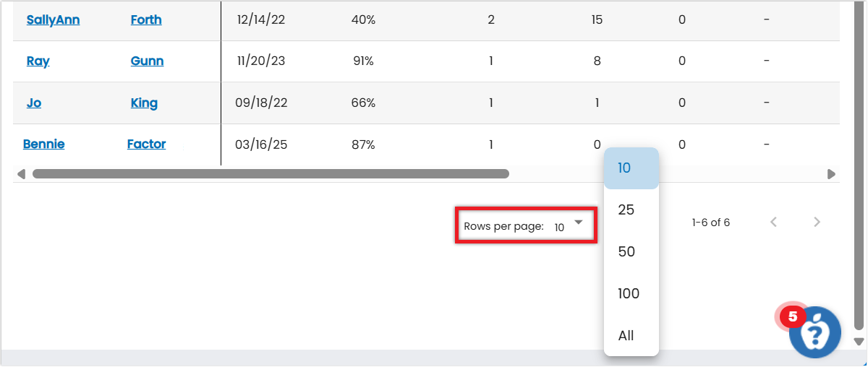Select 25 rows per page option
868x367 pixels.
[x=626, y=210]
